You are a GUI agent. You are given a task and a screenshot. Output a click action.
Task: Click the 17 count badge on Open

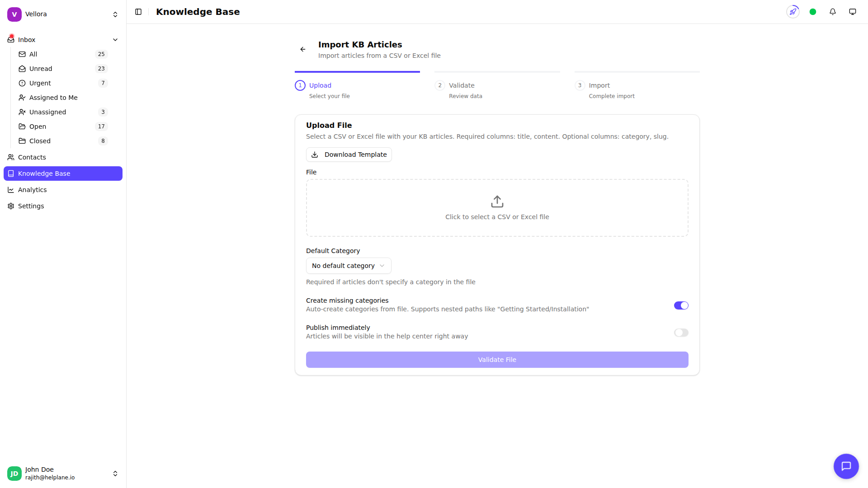point(101,127)
